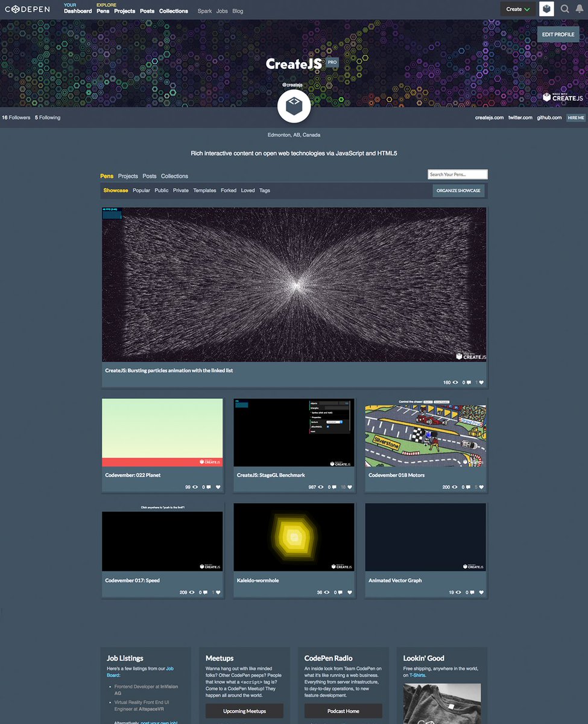Love the StageGL Benchmark pen
The width and height of the screenshot is (588, 724).
[350, 487]
